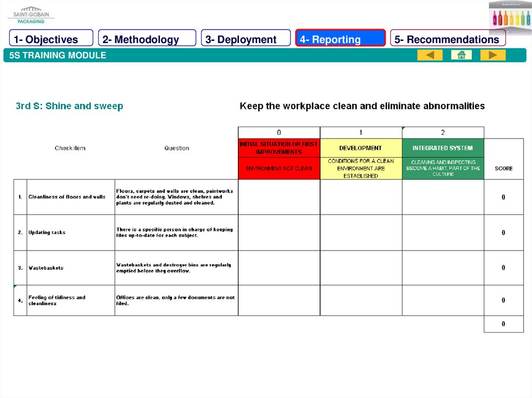
Task: Click the home icon button
Action: point(461,55)
